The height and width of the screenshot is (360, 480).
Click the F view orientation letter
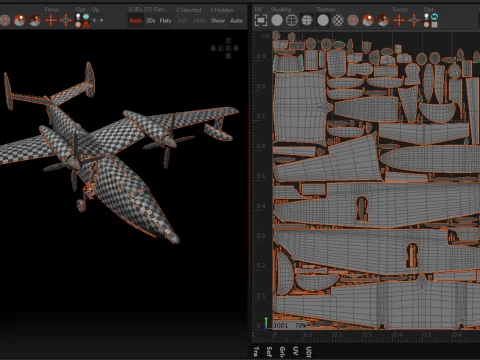point(228,48)
